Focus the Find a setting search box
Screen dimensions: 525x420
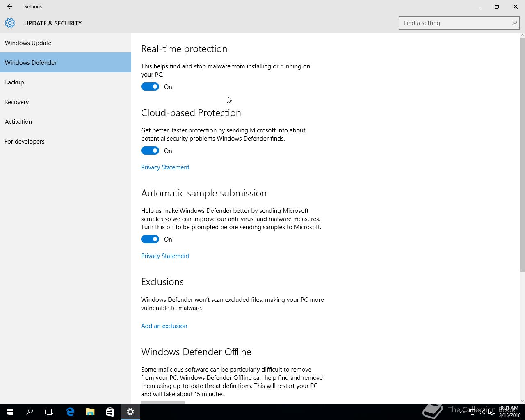(x=459, y=23)
